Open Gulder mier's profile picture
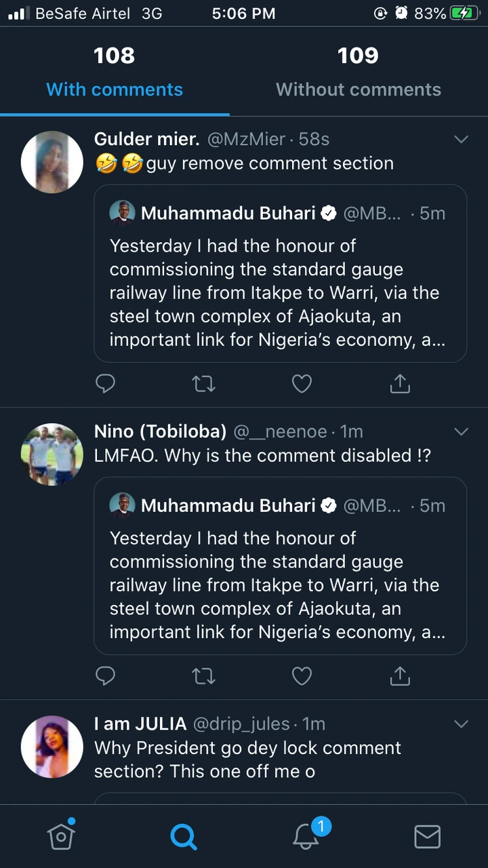Image resolution: width=488 pixels, height=868 pixels. point(52,163)
